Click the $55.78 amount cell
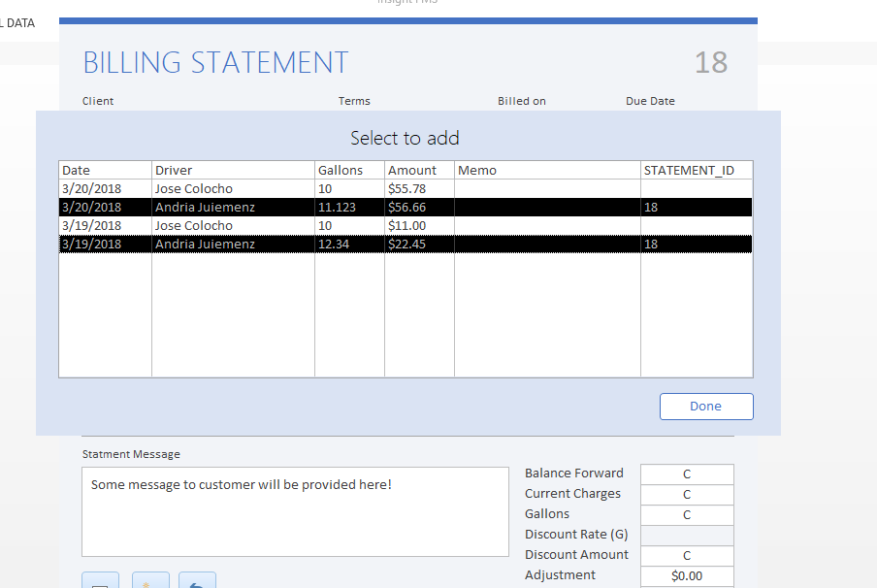 419,188
